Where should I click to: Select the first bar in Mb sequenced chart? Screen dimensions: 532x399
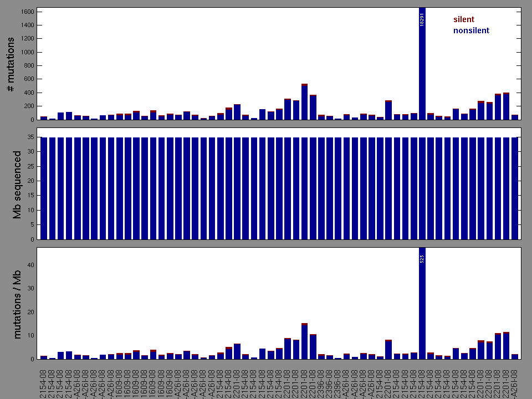[x=44, y=188]
